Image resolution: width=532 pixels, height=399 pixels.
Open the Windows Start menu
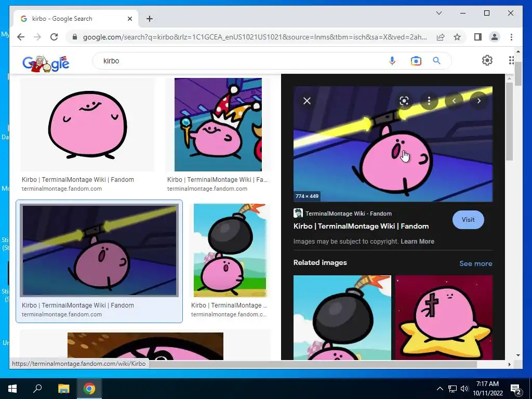(x=12, y=389)
